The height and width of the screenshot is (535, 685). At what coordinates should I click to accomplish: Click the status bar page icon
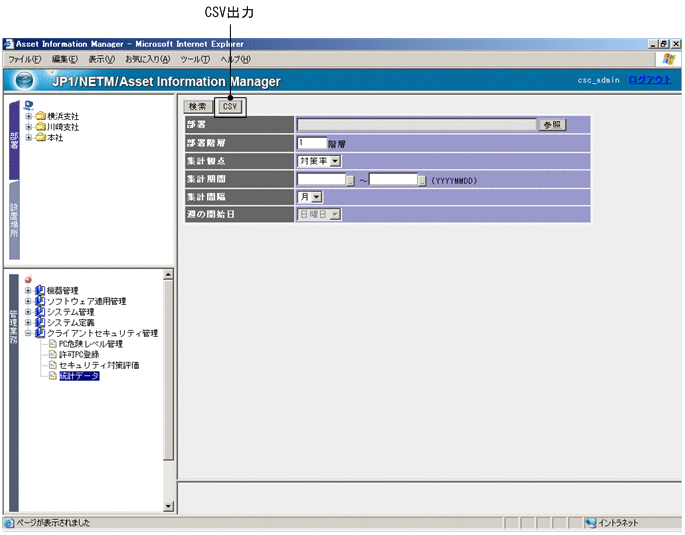point(9,523)
